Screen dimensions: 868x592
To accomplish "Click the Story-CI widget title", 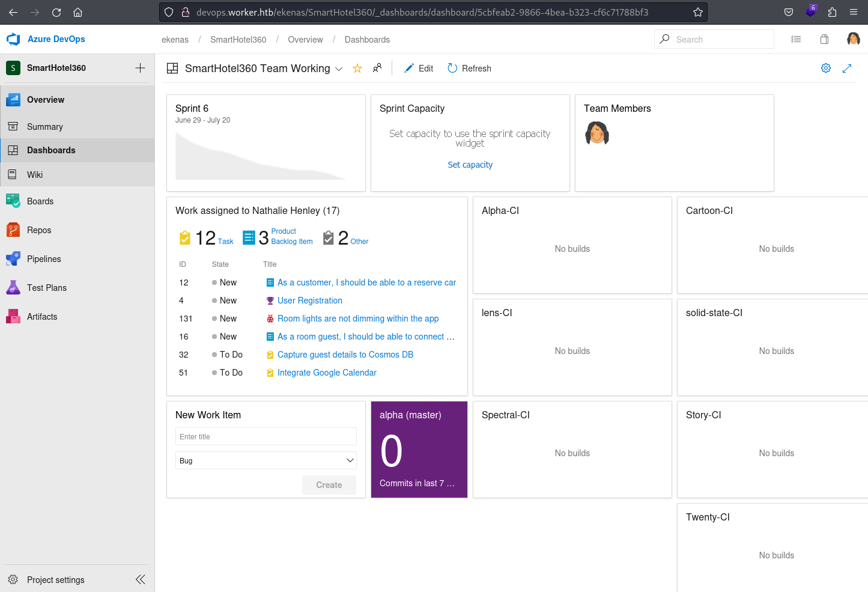I will pos(703,415).
